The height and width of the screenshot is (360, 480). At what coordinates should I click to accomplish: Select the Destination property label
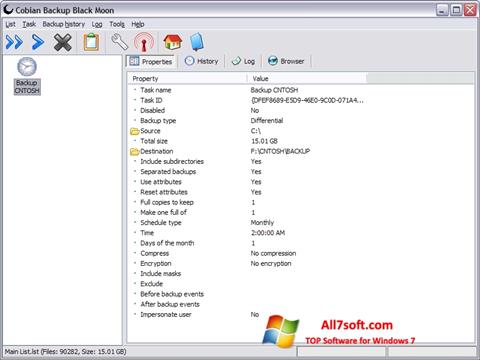157,151
